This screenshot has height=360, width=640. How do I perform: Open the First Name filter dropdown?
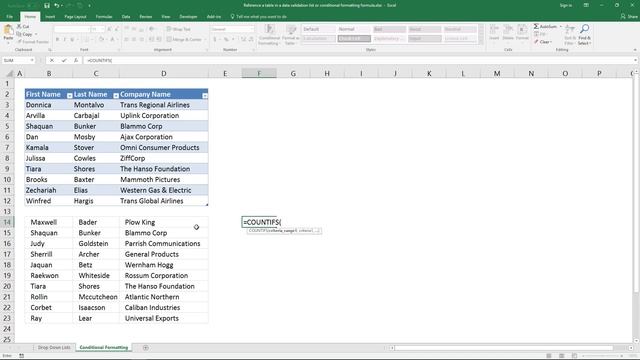(x=69, y=96)
